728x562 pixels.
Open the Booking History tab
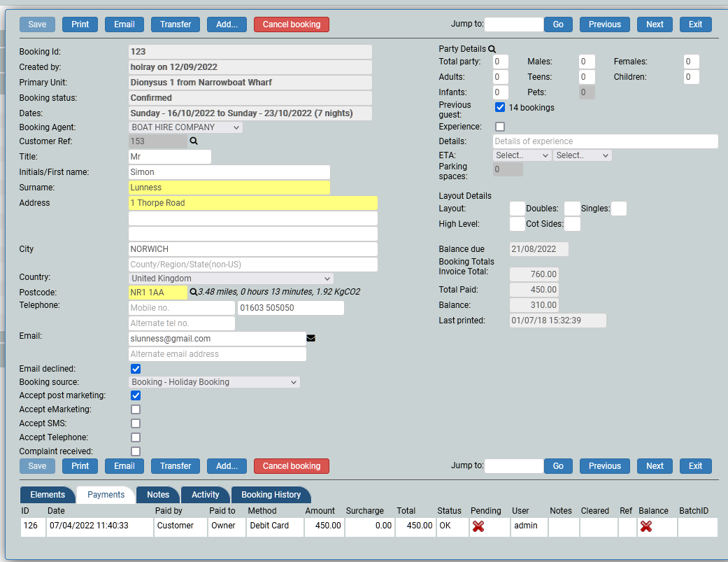click(x=271, y=495)
